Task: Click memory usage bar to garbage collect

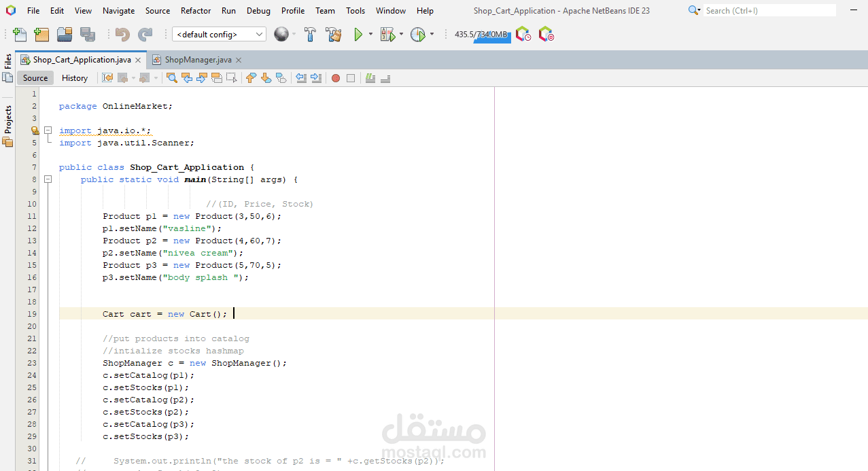Action: coord(481,35)
